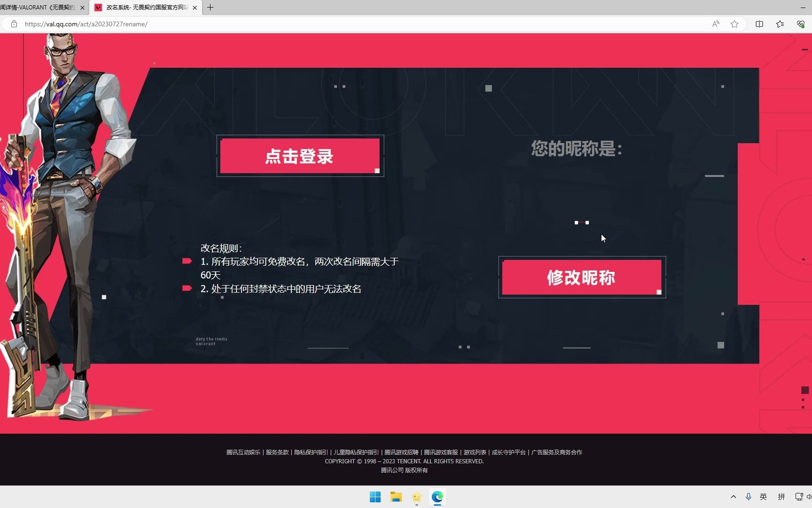Open the read aloud tool
The width and height of the screenshot is (812, 508).
(716, 24)
